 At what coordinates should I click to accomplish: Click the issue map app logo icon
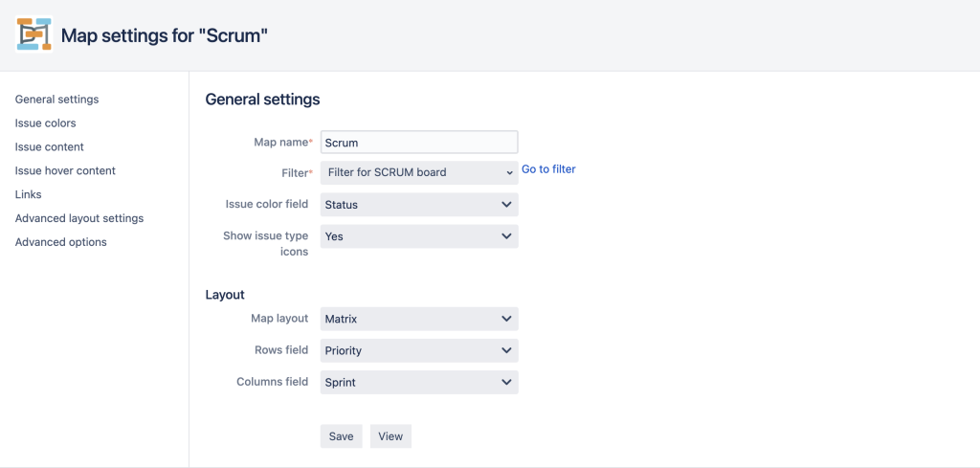pyautogui.click(x=33, y=34)
